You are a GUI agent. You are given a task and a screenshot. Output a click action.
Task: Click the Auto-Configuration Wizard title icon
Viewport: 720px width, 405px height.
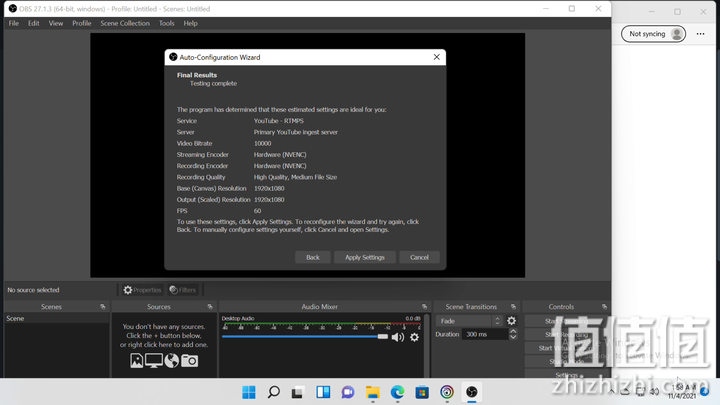click(173, 57)
